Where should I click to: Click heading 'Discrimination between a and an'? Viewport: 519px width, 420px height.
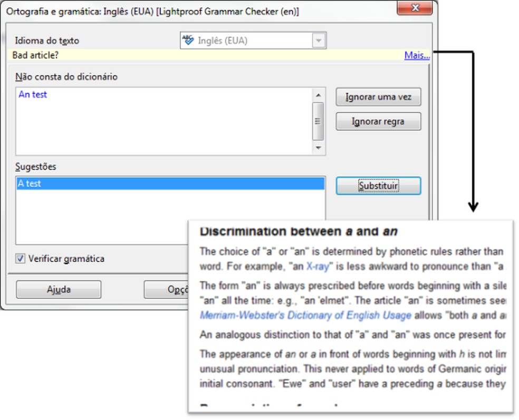click(x=298, y=231)
